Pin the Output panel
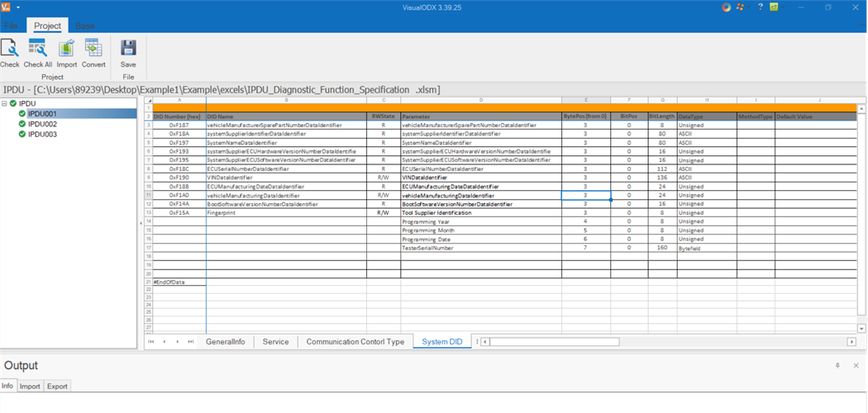This screenshot has width=868, height=413. 837,365
